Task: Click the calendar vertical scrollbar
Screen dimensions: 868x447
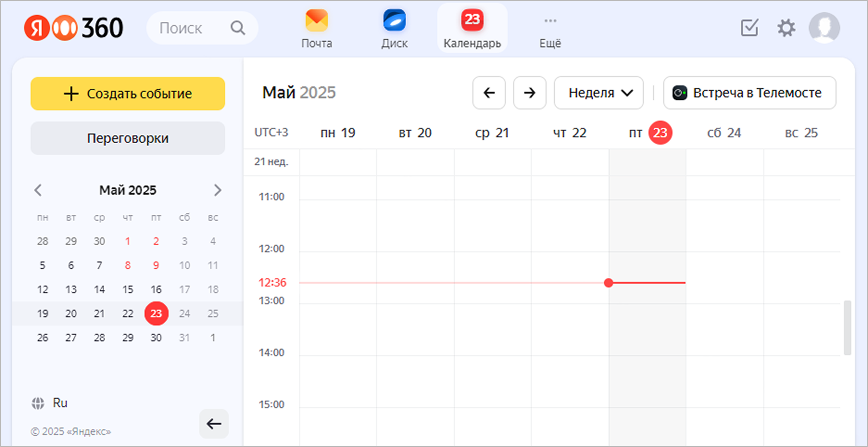Action: (x=847, y=327)
